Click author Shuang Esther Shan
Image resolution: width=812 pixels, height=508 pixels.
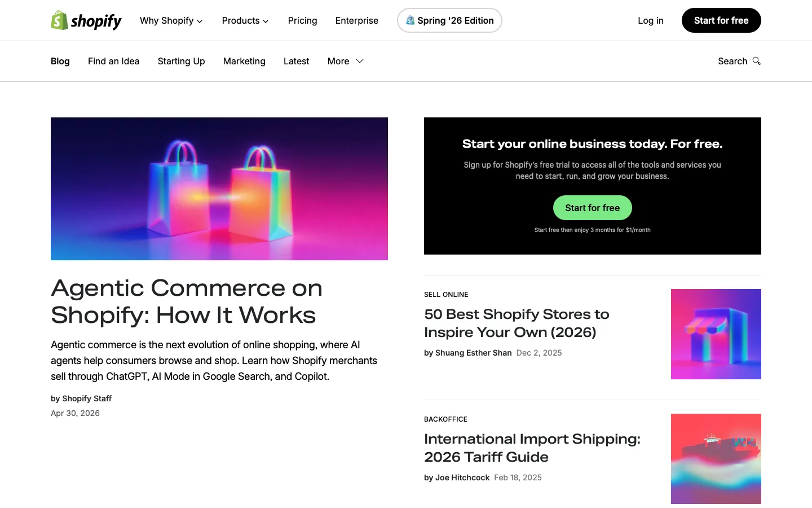click(474, 353)
